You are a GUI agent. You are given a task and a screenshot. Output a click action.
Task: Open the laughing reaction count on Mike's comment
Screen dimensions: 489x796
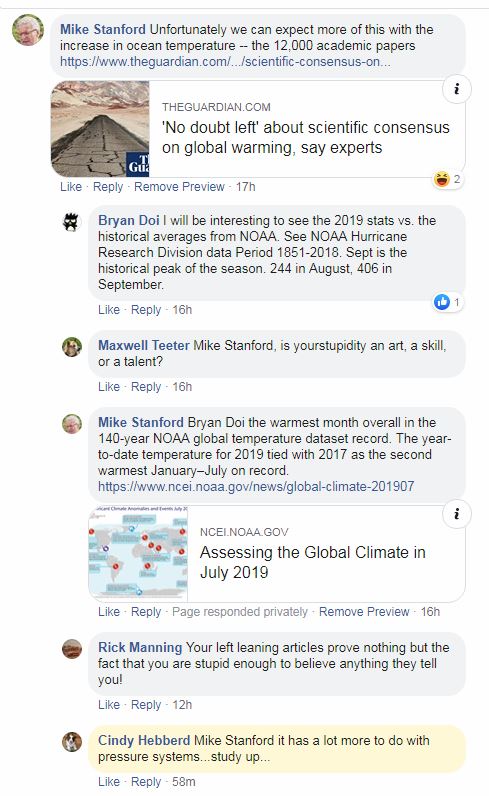[447, 179]
